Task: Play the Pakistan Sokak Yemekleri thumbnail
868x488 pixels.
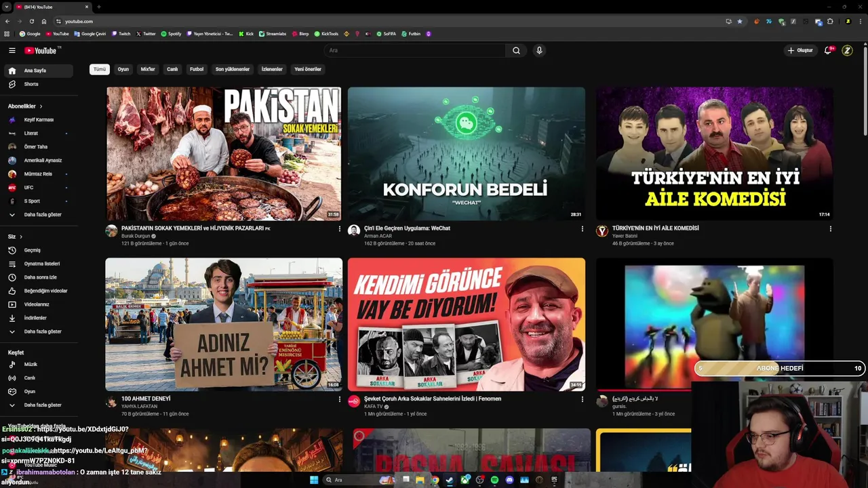Action: click(224, 153)
